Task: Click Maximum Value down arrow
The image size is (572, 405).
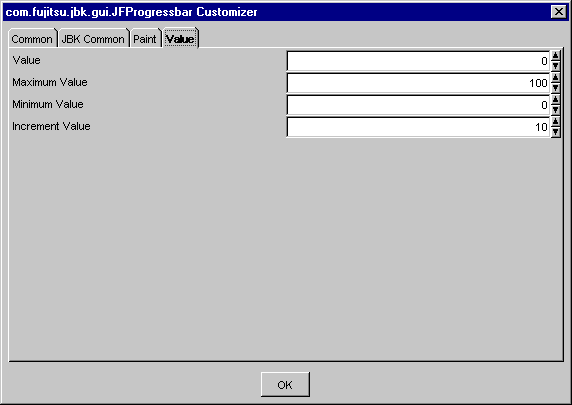Action: tap(555, 88)
